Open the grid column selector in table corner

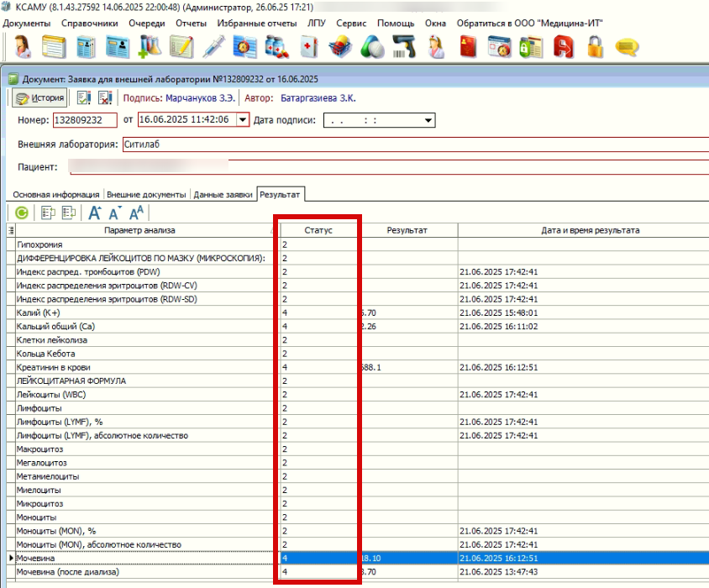[x=11, y=230]
